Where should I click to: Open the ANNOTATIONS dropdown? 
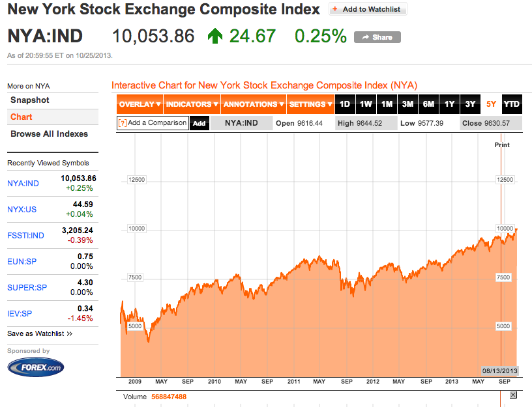click(253, 104)
